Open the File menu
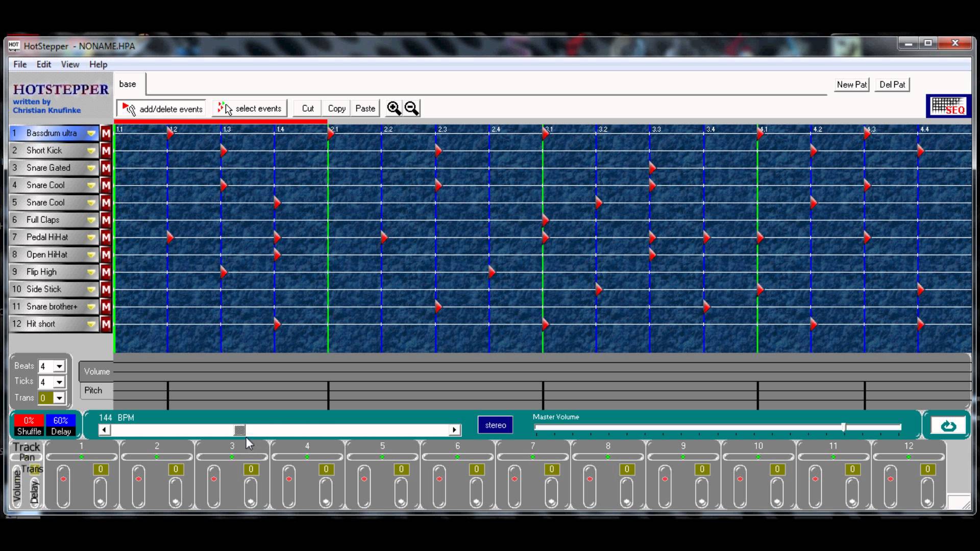 pyautogui.click(x=20, y=64)
